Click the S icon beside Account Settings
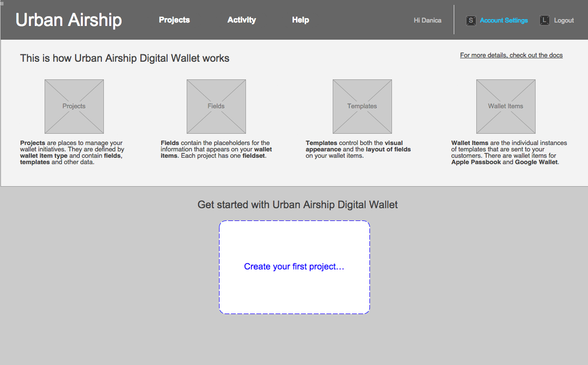Image resolution: width=588 pixels, height=365 pixels. [471, 21]
